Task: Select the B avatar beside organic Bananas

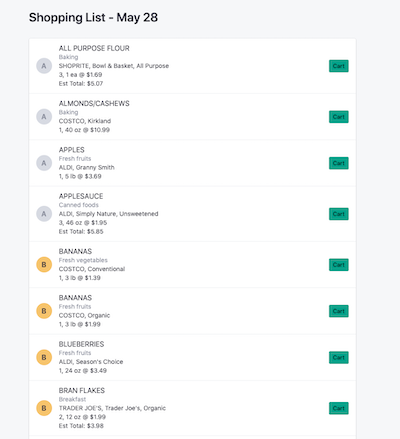Action: click(44, 311)
